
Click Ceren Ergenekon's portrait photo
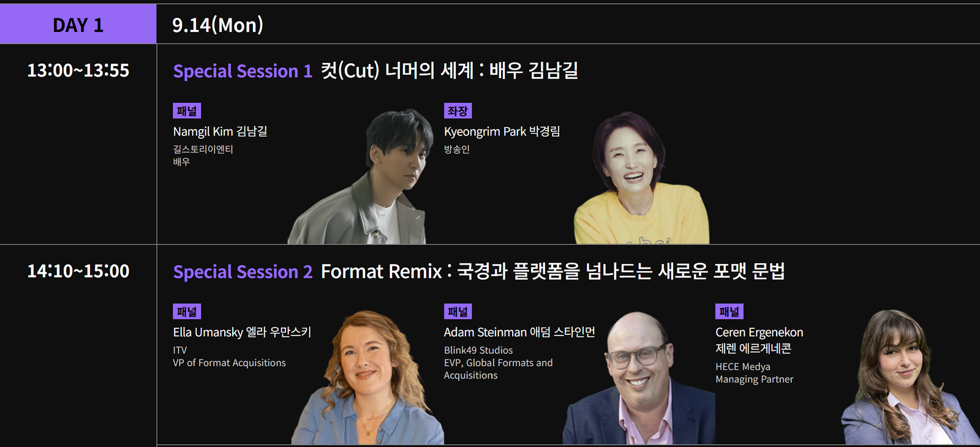click(910, 377)
